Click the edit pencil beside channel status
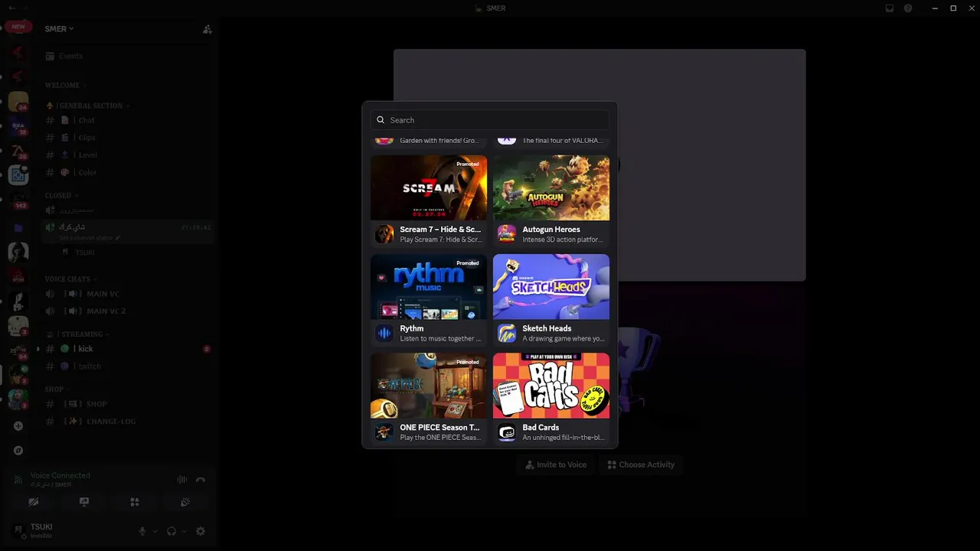 [x=118, y=238]
